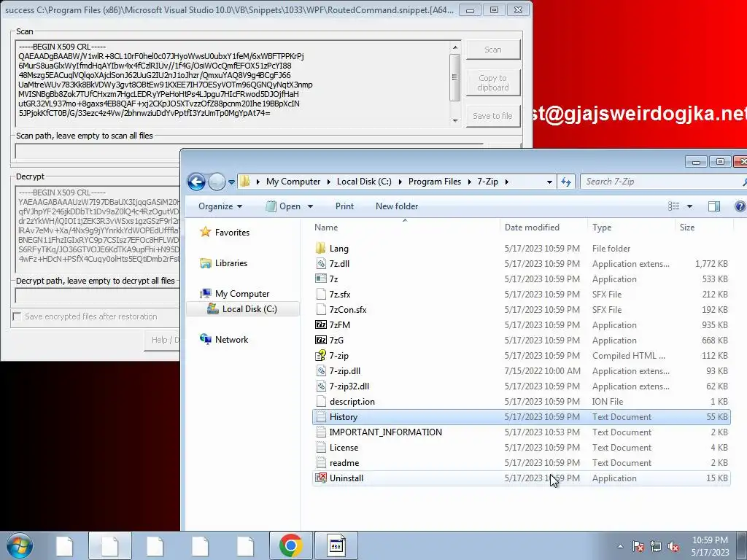This screenshot has width=747, height=560.
Task: Select the Uninstall application icon
Action: (321, 478)
